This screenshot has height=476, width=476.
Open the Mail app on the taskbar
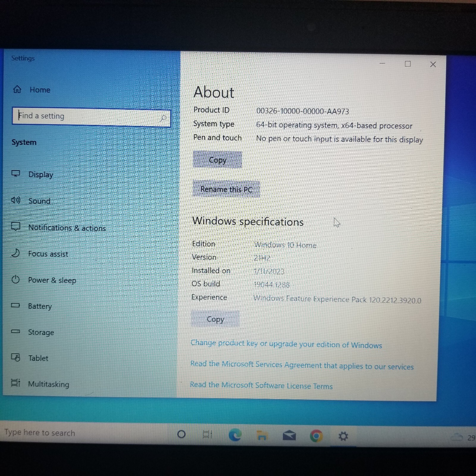click(289, 436)
